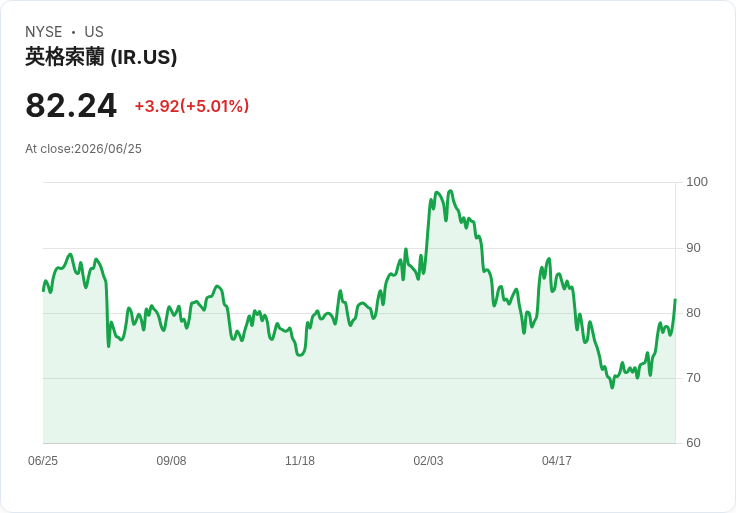Screen dimensions: 736x513
Task: Click the stock name 英格索蘭 (IR.US)
Action: click(x=101, y=57)
